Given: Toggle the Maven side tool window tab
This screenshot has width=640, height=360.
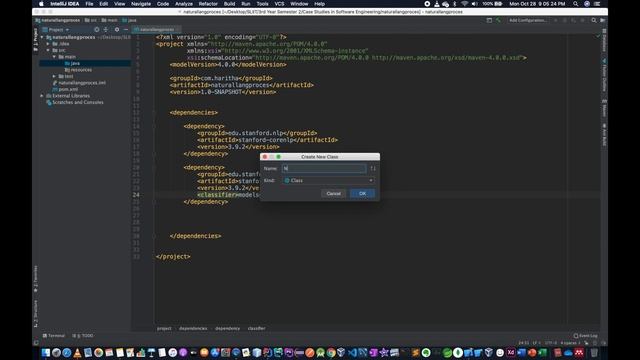Looking at the screenshot, I should pyautogui.click(x=604, y=108).
